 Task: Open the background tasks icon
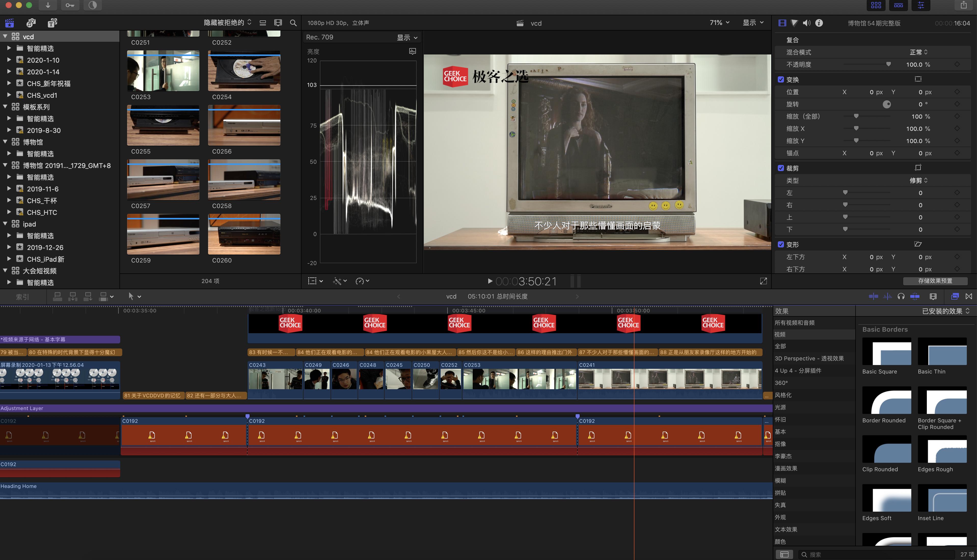click(x=93, y=5)
